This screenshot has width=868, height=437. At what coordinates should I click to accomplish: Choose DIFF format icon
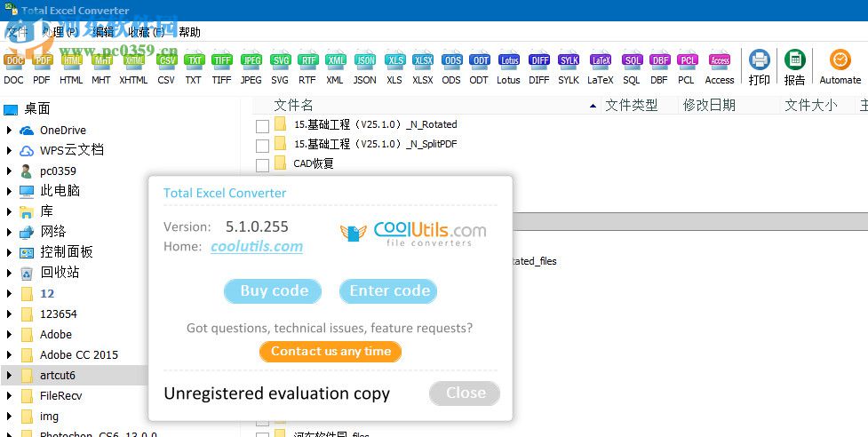click(539, 61)
